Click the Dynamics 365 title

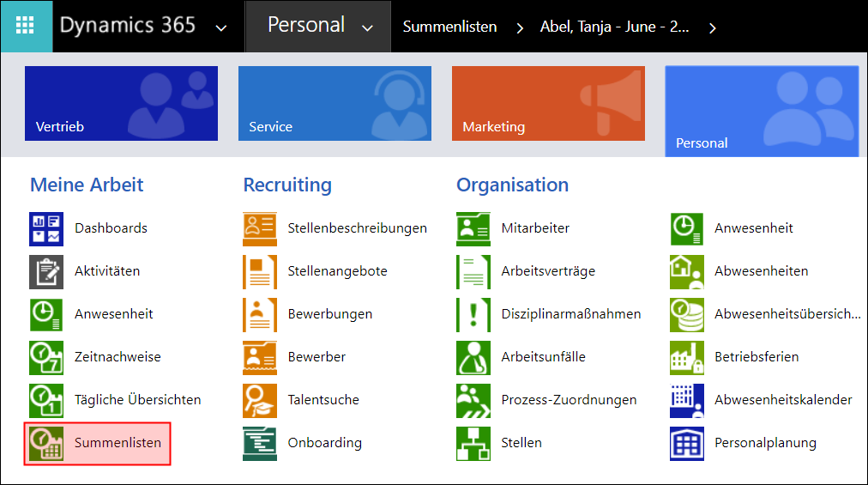(x=128, y=26)
